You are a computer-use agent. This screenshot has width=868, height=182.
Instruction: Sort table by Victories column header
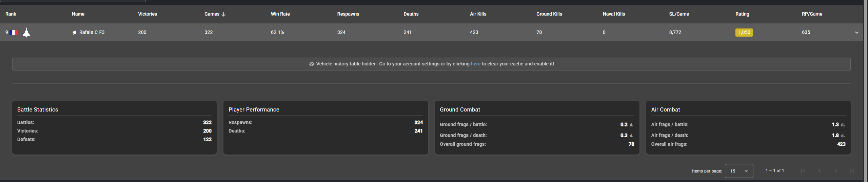click(147, 14)
